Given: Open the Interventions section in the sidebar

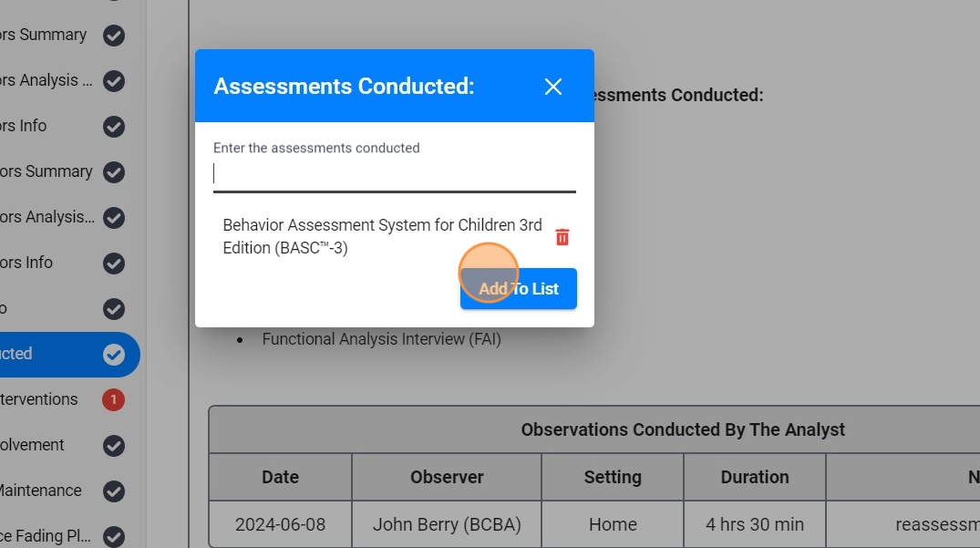Looking at the screenshot, I should click(x=39, y=399).
